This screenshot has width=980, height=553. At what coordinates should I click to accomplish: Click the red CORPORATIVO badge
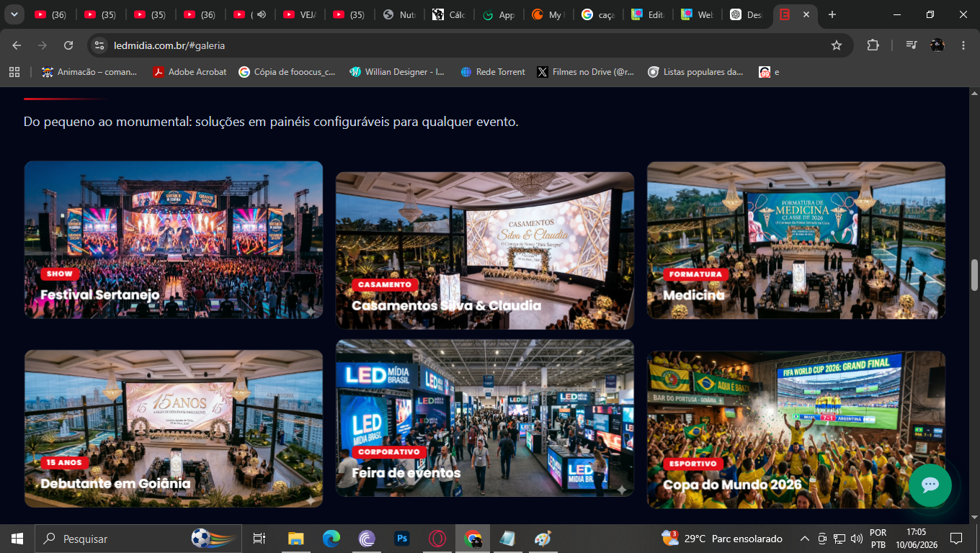[x=389, y=452]
